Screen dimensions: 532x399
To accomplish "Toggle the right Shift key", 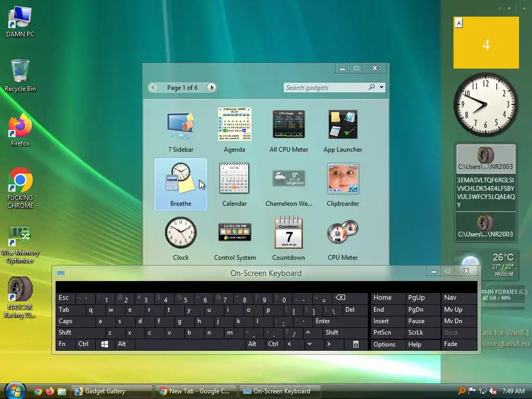I will point(345,332).
